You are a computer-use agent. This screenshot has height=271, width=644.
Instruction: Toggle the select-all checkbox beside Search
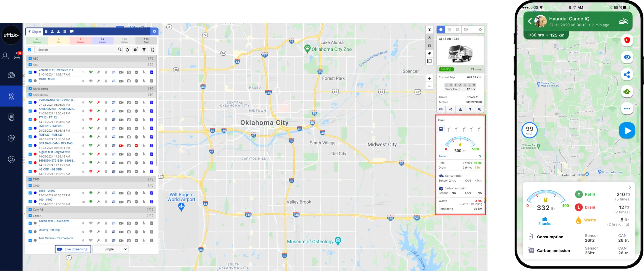pos(30,50)
